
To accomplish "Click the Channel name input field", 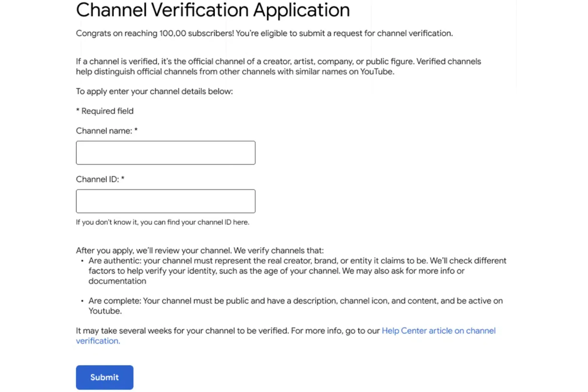I will (166, 153).
